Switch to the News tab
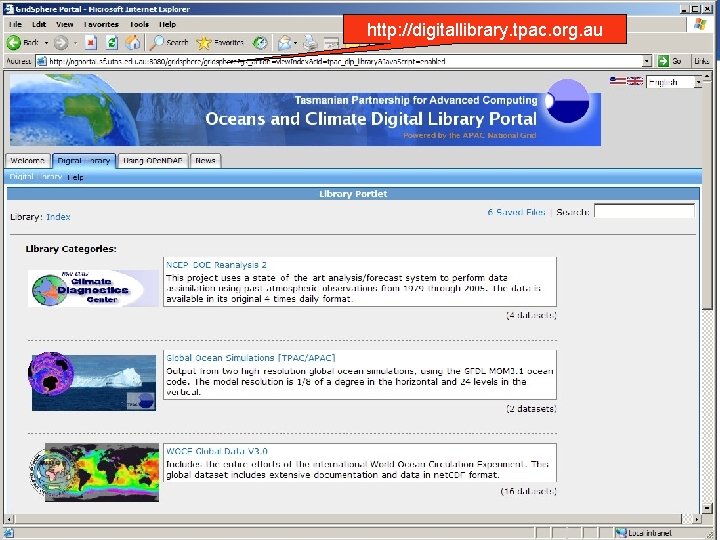720x540 pixels. (x=205, y=160)
